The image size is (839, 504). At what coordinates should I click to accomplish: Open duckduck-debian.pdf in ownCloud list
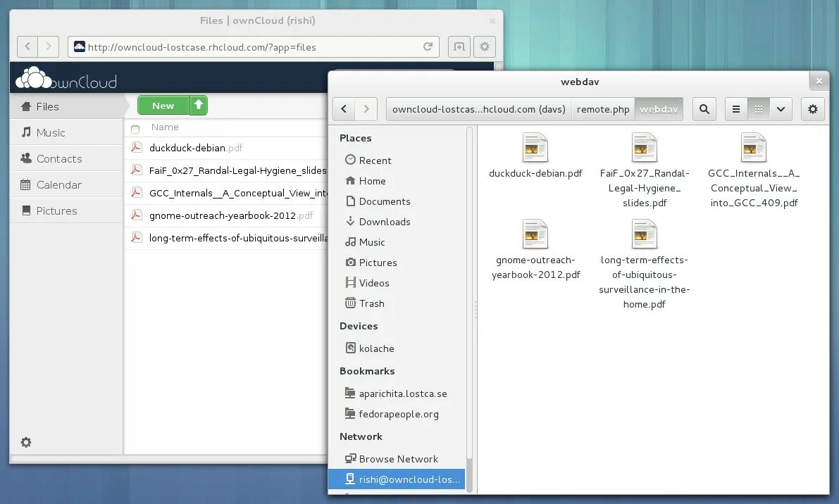[196, 148]
